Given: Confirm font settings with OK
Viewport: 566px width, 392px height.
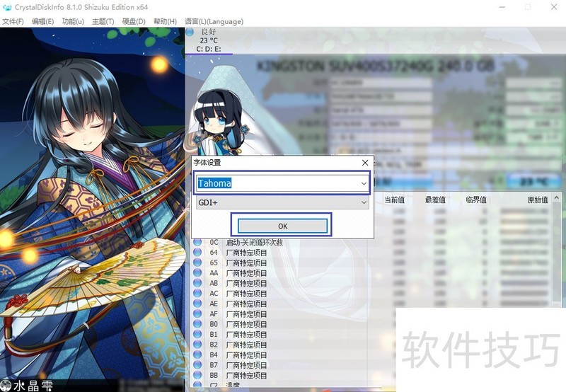Looking at the screenshot, I should pos(282,226).
